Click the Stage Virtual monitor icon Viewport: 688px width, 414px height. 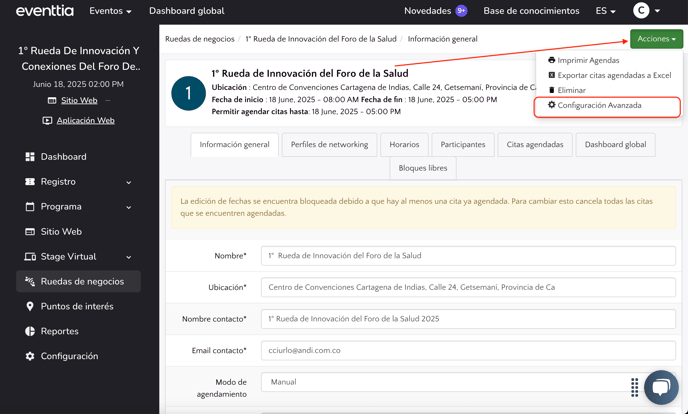(30, 257)
